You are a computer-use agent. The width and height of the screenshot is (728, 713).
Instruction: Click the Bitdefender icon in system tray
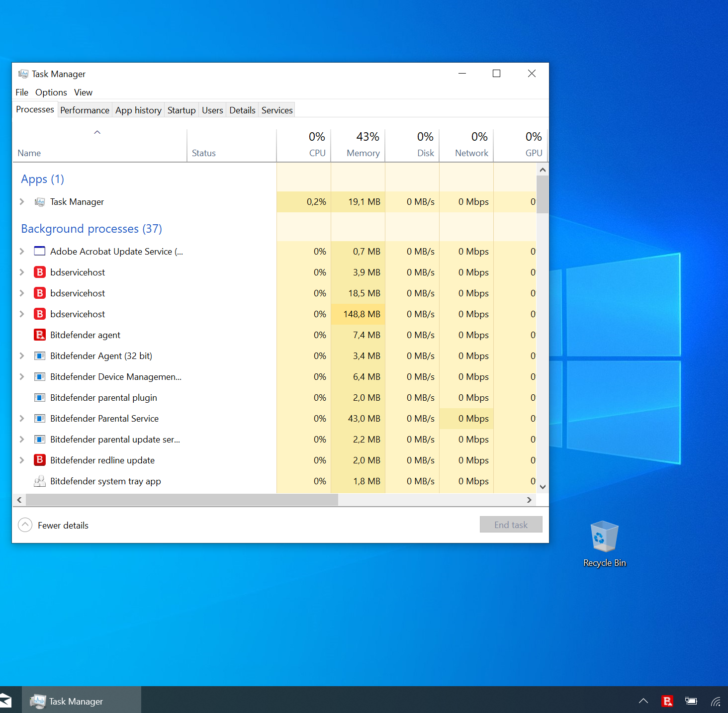(x=667, y=701)
